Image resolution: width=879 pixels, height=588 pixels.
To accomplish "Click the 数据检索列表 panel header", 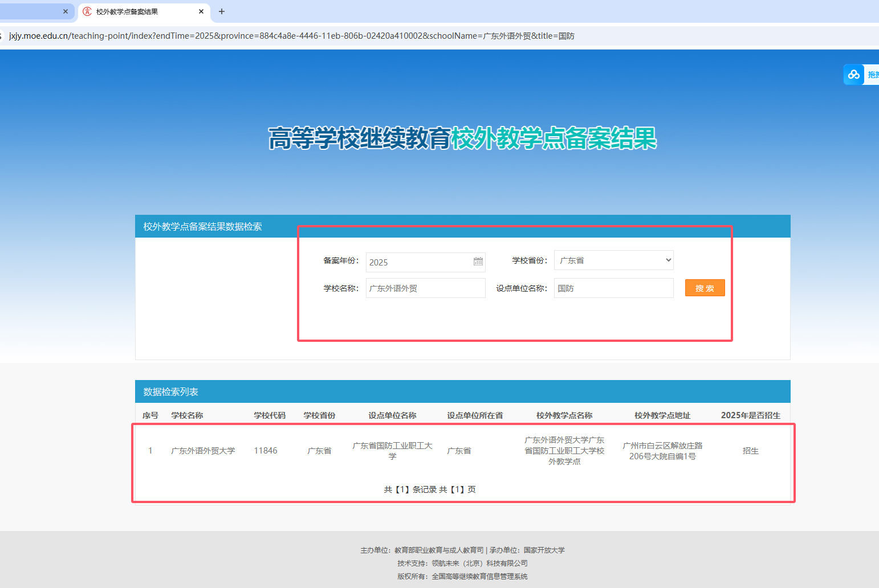I will pos(171,392).
